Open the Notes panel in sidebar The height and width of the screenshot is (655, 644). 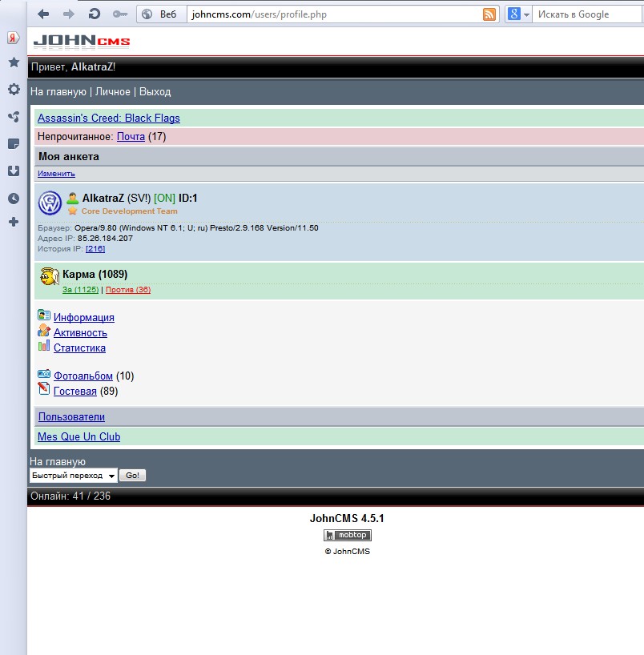pyautogui.click(x=14, y=143)
